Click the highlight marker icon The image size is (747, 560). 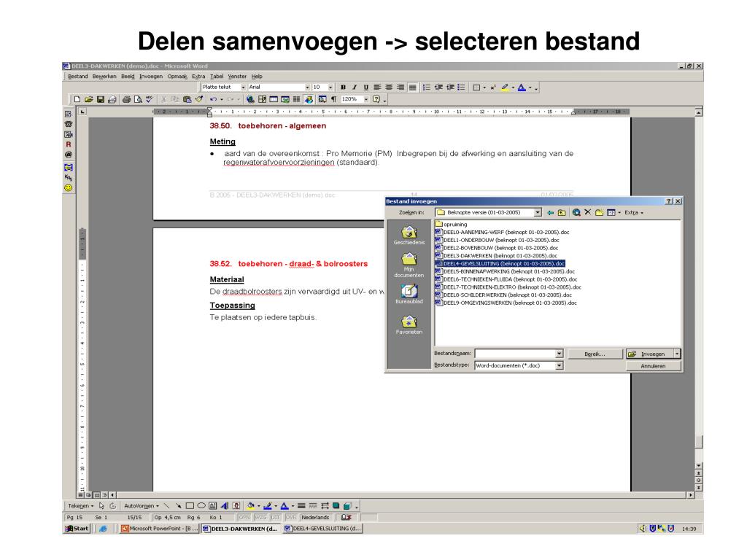point(505,87)
